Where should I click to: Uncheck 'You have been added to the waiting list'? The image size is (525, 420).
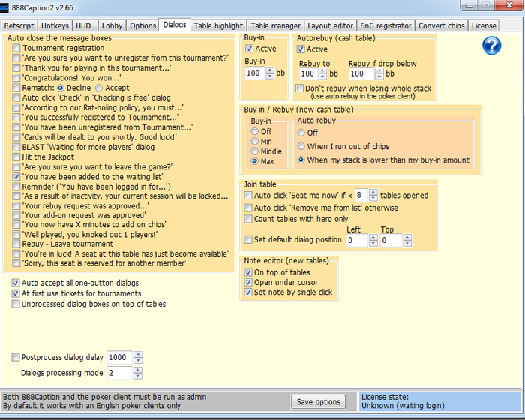coord(16,176)
